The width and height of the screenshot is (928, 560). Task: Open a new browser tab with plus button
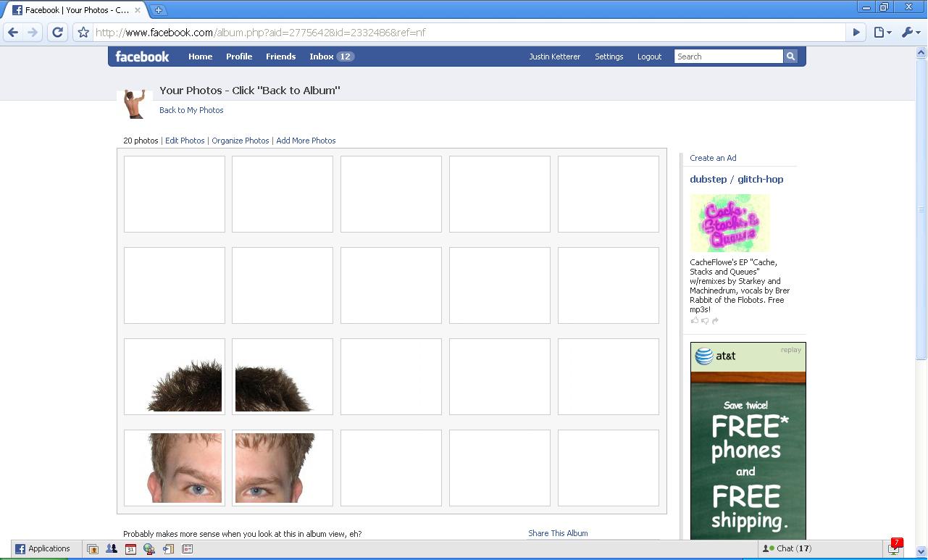(158, 10)
